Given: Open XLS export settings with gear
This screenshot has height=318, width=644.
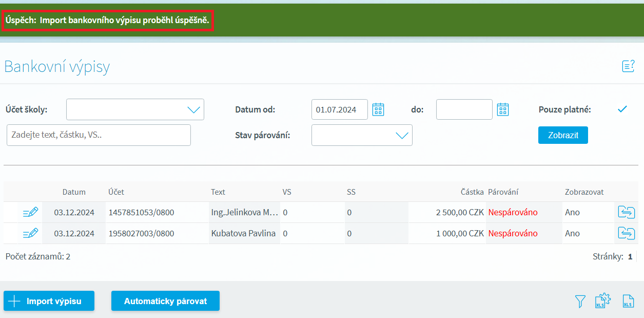Looking at the screenshot, I should coord(602,301).
